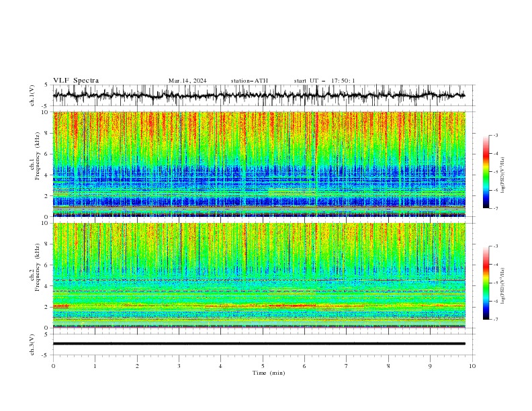Click the "ch.1(V)" waveform axis label
Screen dimensions: 532x411
[32, 95]
